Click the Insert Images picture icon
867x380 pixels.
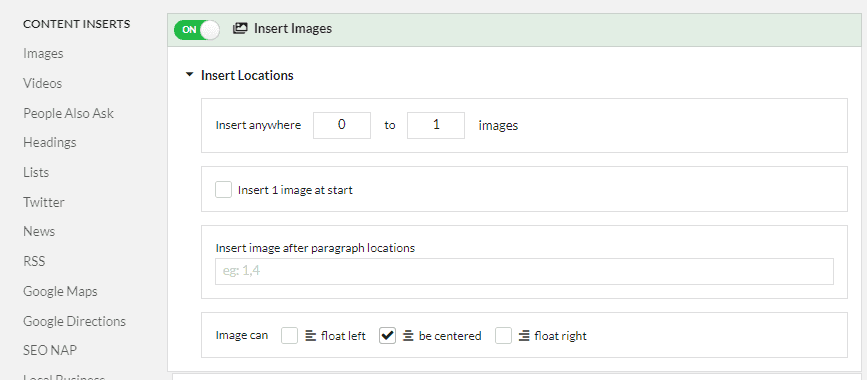click(x=239, y=29)
